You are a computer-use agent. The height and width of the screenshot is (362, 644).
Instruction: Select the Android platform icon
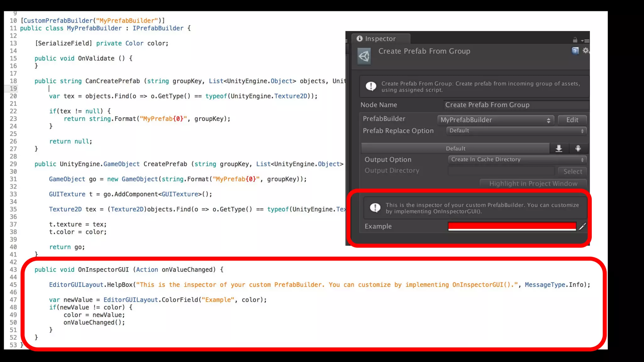[x=578, y=148]
